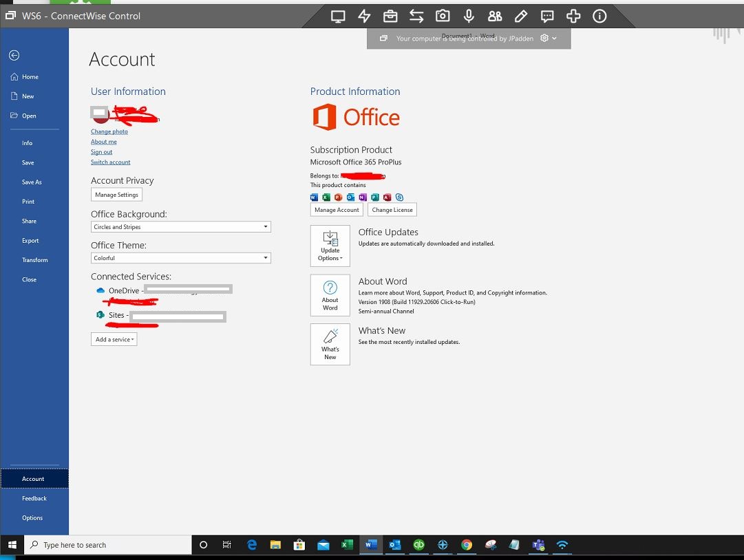This screenshot has width=744, height=560.
Task: Click the ConnectWise Helper plus icon
Action: coord(573,17)
